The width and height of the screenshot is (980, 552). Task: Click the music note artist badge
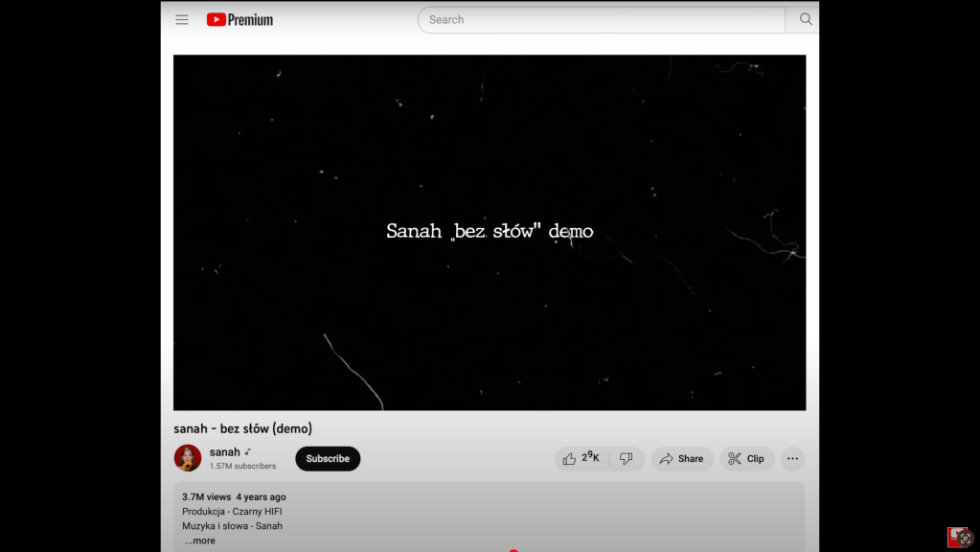(x=248, y=451)
